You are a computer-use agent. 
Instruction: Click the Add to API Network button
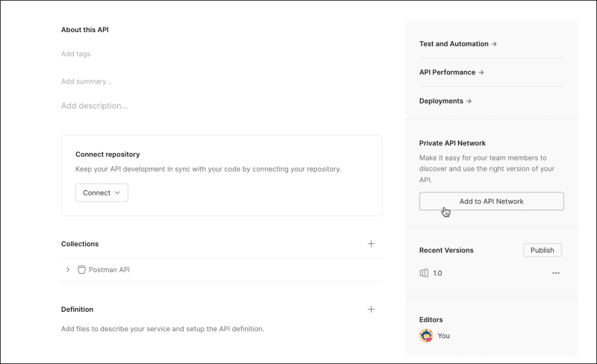tap(491, 201)
